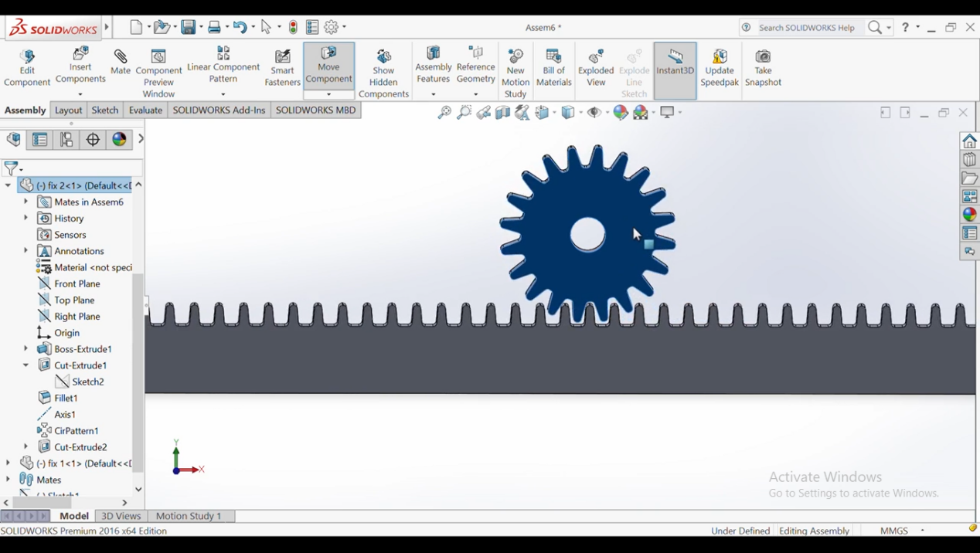Click Zoom to Area icon
The height and width of the screenshot is (553, 980).
(x=464, y=113)
